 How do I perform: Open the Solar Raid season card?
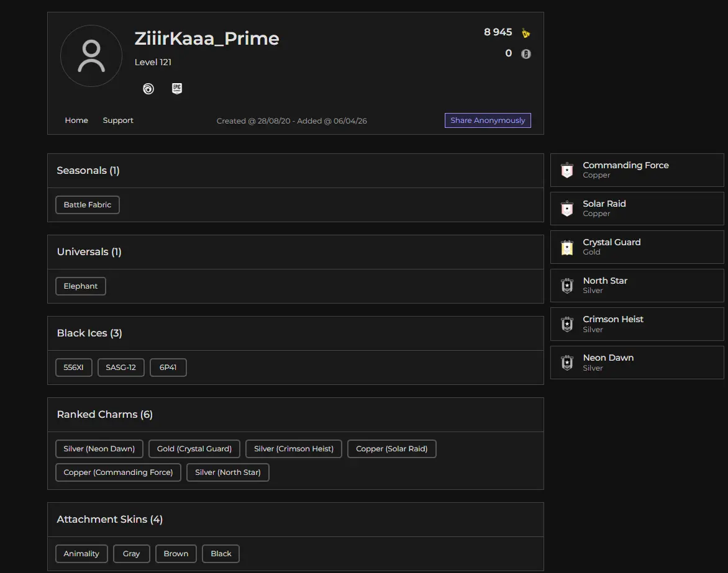click(637, 209)
